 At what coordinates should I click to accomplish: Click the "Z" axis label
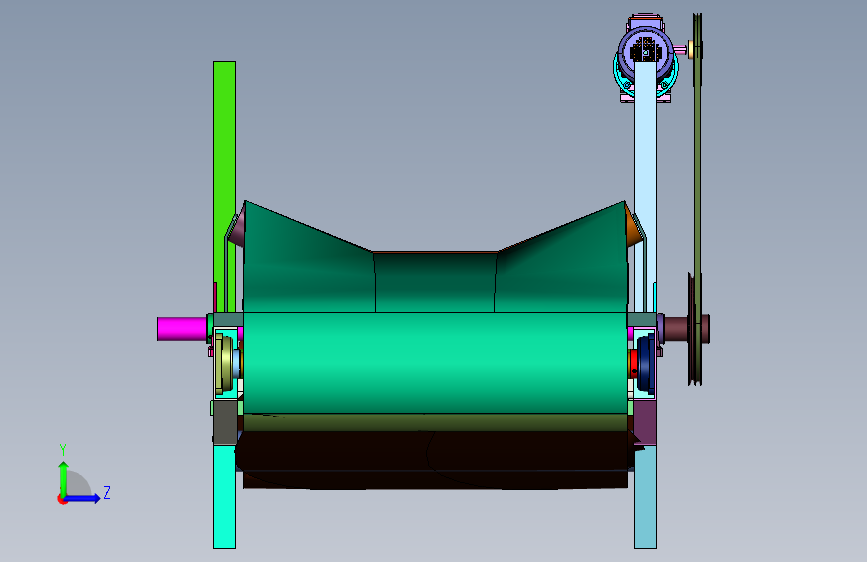107,492
